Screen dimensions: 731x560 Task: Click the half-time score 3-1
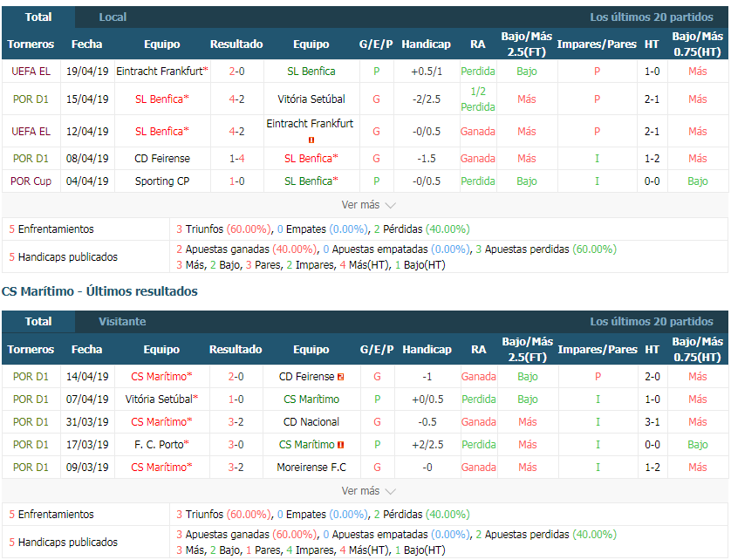(x=652, y=422)
